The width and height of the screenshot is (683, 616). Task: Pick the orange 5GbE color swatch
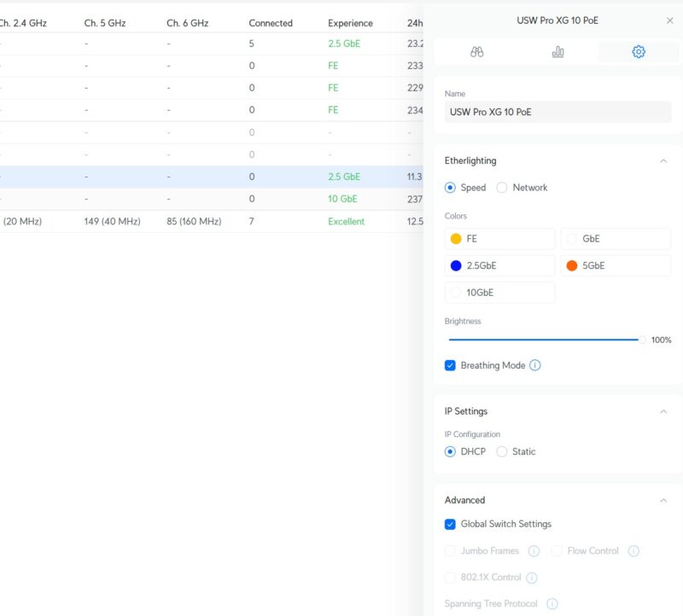[571, 265]
